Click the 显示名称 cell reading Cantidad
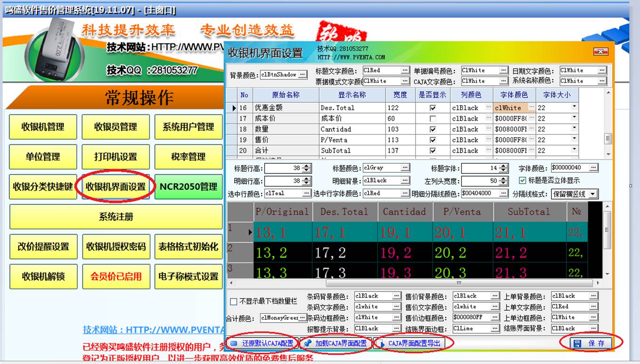The image size is (640, 364). [353, 129]
